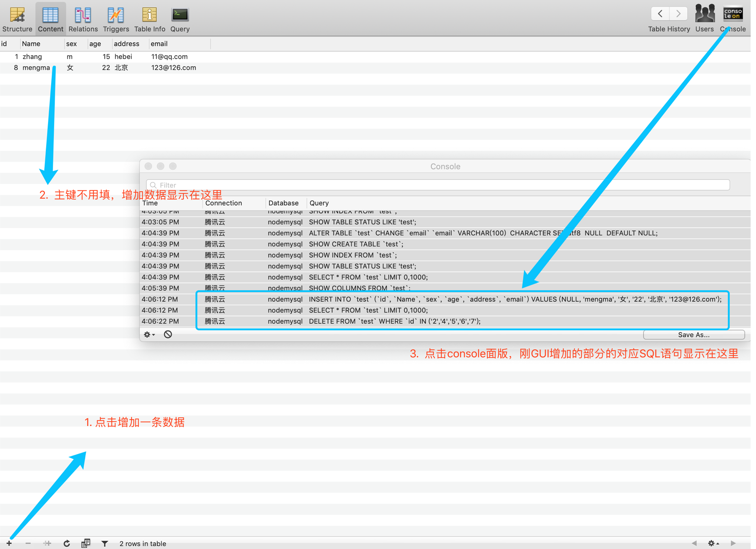Select the INSERT INTO `test` console row
The width and height of the screenshot is (756, 549).
445,299
